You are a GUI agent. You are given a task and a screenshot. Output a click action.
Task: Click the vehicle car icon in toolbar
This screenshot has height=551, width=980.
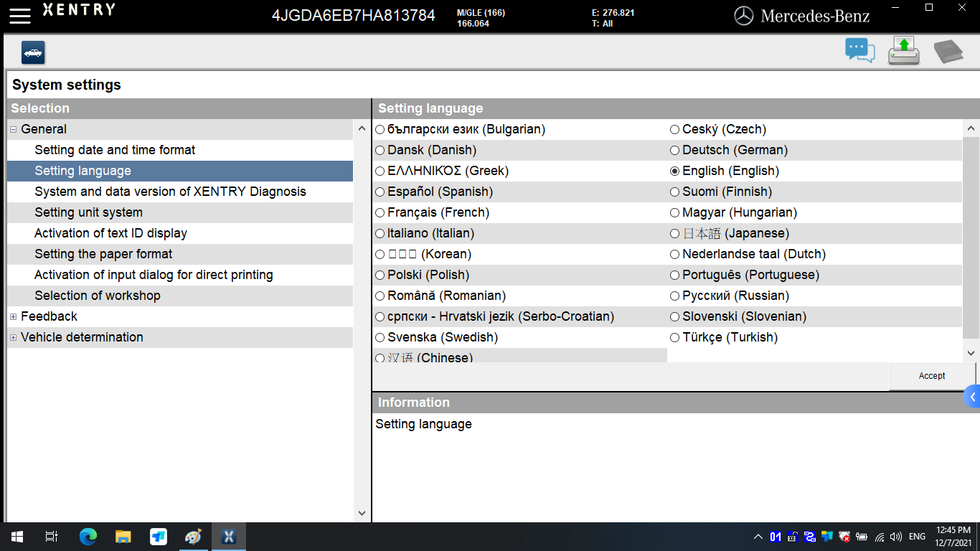point(33,52)
